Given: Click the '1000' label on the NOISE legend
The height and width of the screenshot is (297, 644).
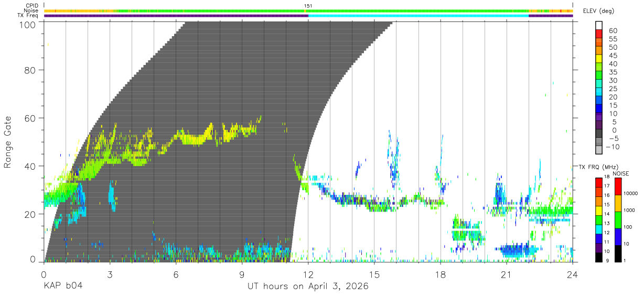Looking at the screenshot, I should 630,210.
